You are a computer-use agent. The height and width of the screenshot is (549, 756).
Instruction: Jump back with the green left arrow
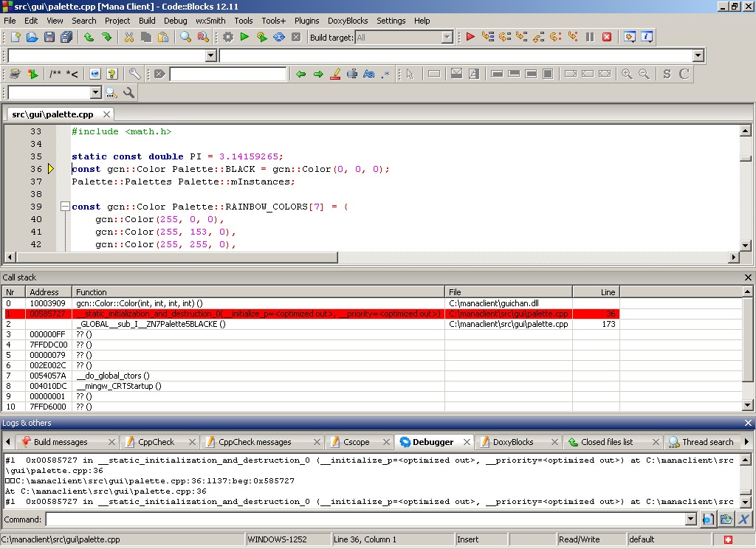pos(301,75)
